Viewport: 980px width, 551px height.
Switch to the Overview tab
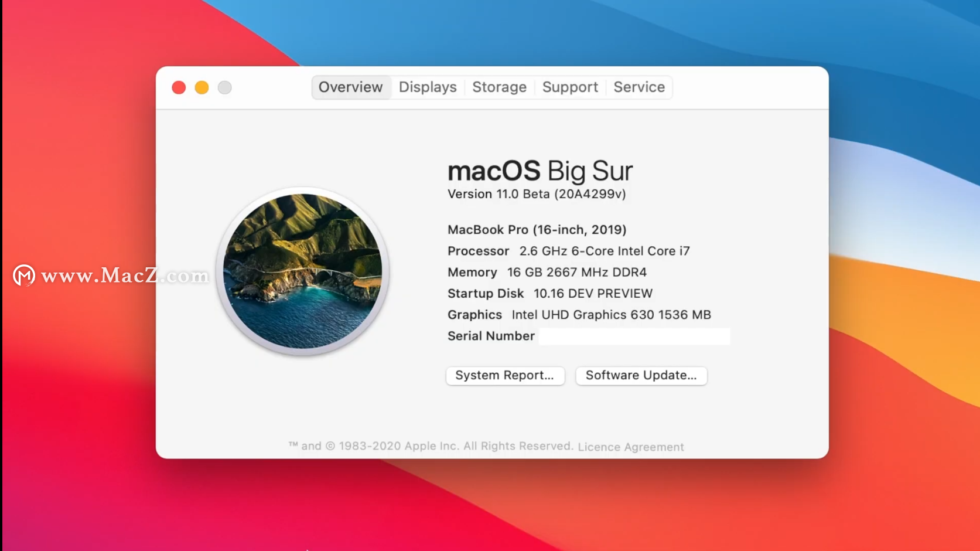tap(351, 87)
